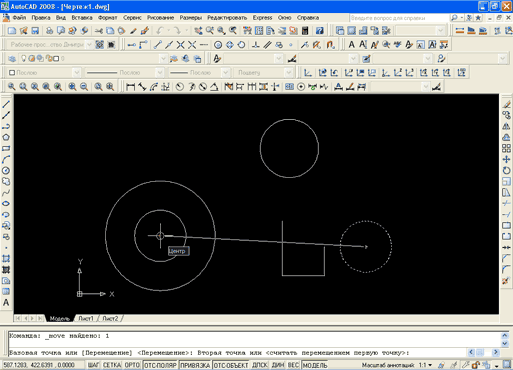Select the Circle draw tool
This screenshot has width=513, height=370.
click(x=6, y=171)
